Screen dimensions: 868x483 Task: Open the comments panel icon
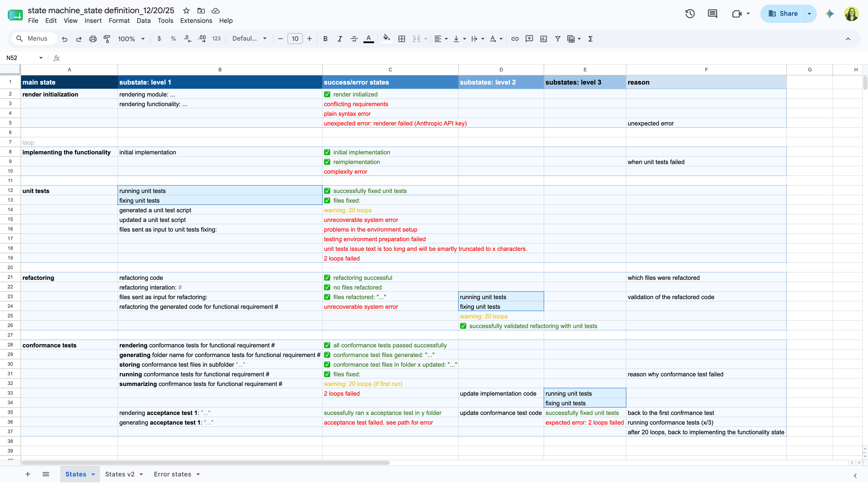pyautogui.click(x=712, y=13)
